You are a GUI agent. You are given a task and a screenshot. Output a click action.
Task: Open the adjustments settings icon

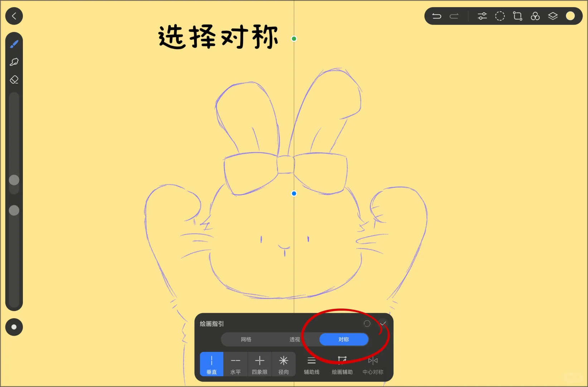[x=482, y=16]
